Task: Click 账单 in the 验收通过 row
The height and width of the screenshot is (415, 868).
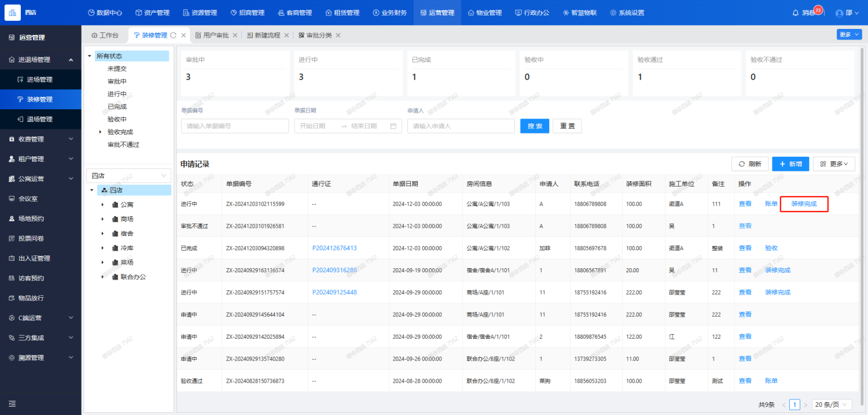Action: [x=771, y=381]
